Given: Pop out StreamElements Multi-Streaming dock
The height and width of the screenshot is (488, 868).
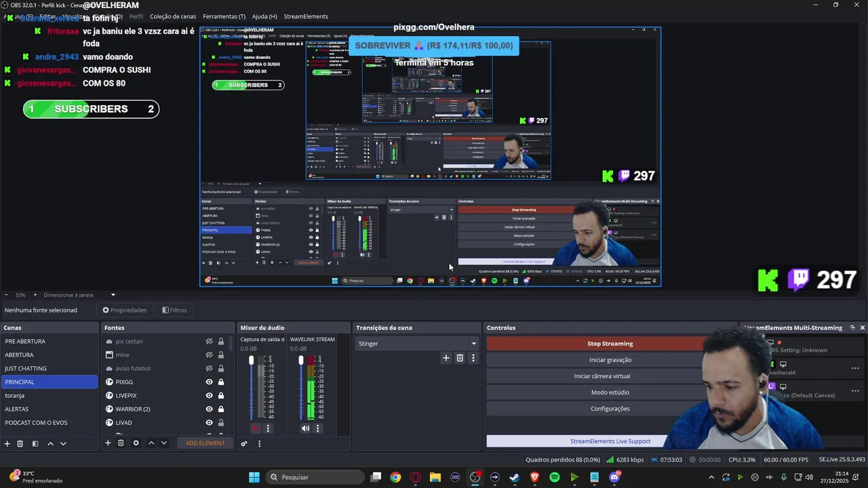Looking at the screenshot, I should point(852,327).
